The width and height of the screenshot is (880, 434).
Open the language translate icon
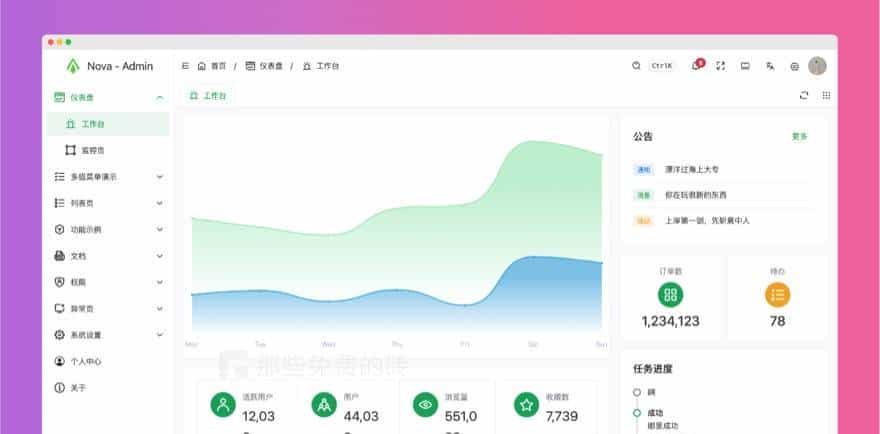click(770, 66)
